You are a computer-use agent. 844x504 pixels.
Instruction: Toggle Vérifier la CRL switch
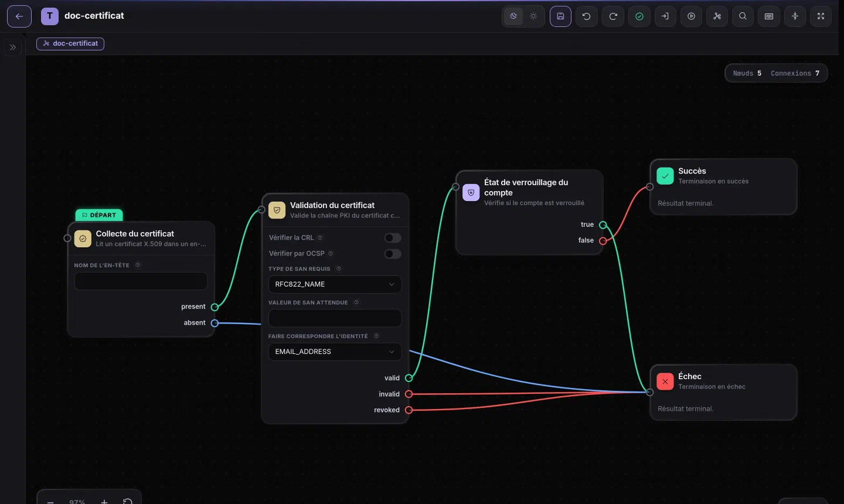[x=393, y=238]
